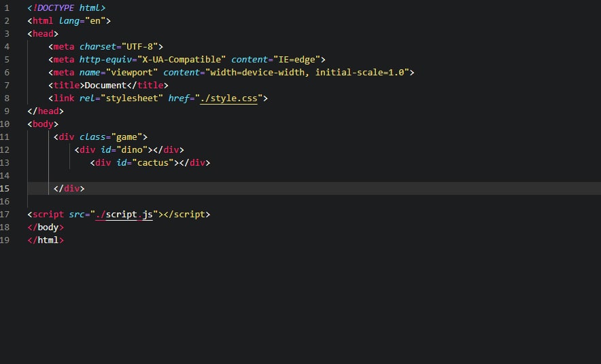
Task: Click the Document title text
Action: click(x=105, y=86)
